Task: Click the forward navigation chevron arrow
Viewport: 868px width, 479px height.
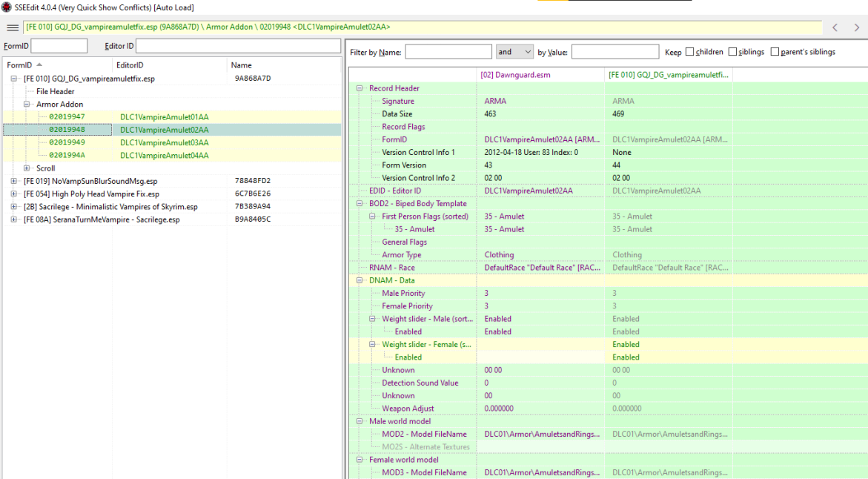Action: click(858, 27)
